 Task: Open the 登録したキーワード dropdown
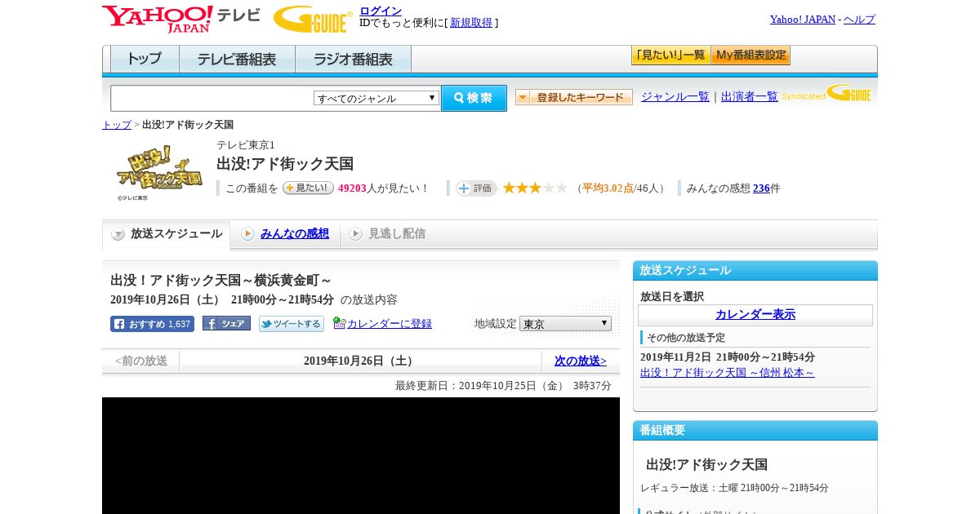(x=574, y=97)
